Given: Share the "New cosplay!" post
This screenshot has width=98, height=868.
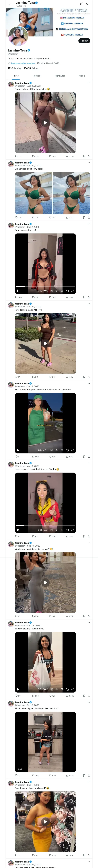Looking at the screenshot, I should (89, 536).
